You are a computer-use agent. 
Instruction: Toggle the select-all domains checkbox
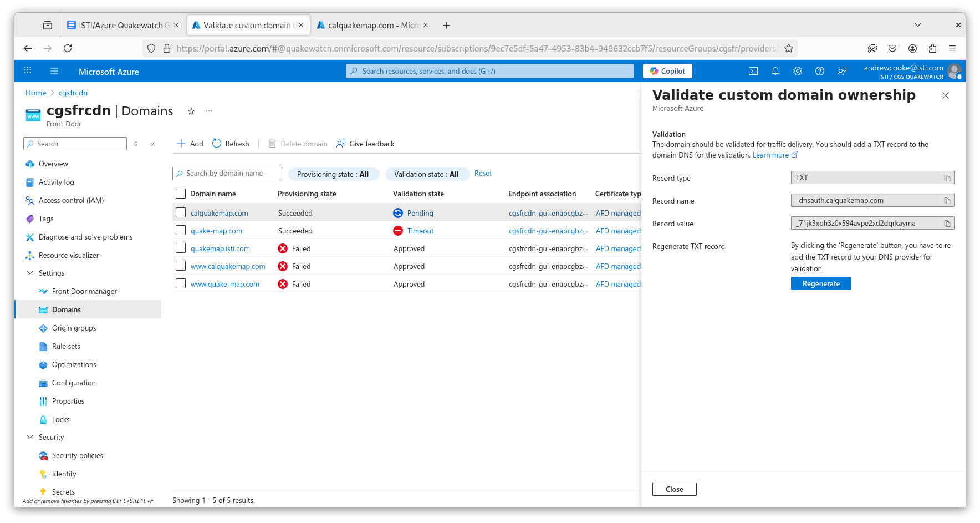click(x=180, y=194)
